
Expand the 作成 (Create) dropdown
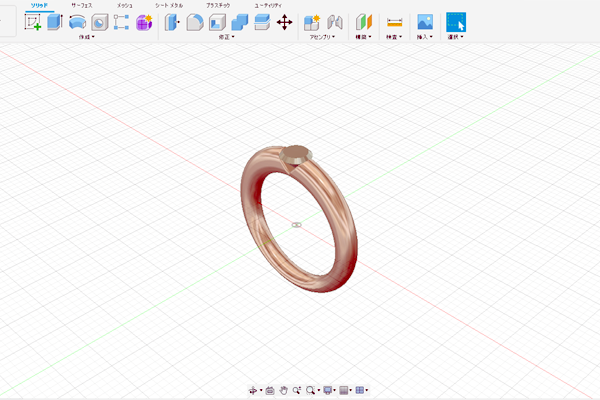[88, 38]
